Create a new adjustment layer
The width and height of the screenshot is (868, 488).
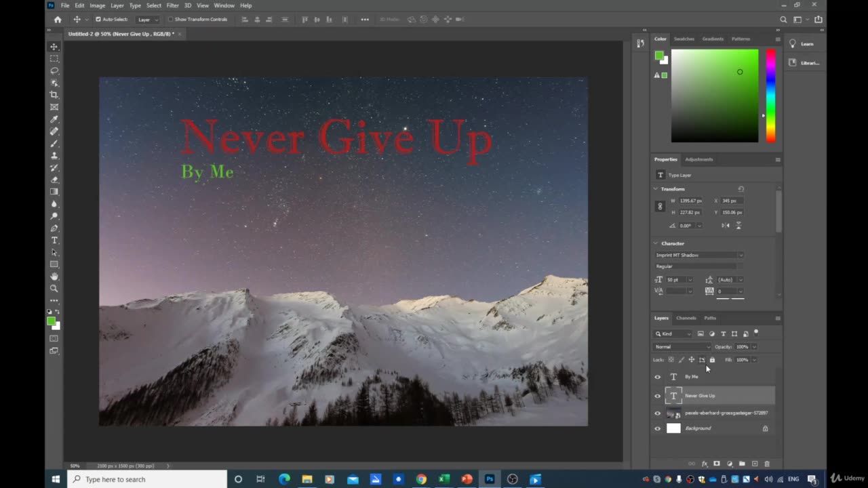tap(730, 464)
